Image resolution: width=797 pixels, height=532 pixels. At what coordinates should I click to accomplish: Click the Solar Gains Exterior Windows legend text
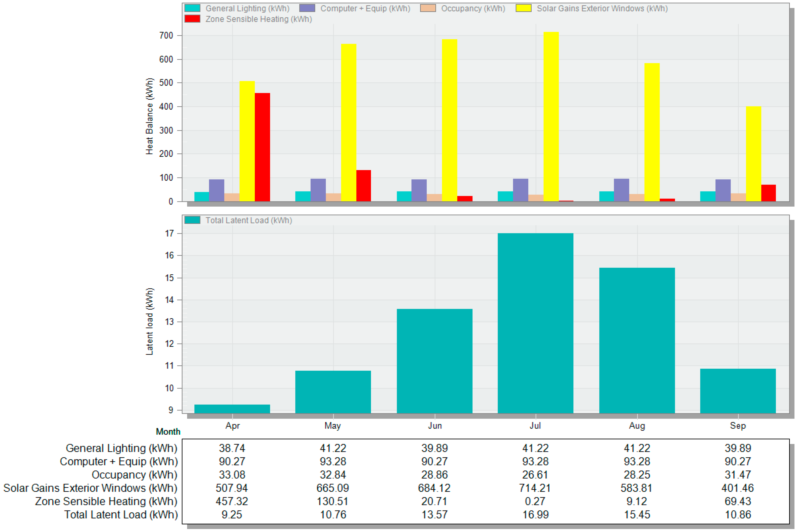[602, 8]
